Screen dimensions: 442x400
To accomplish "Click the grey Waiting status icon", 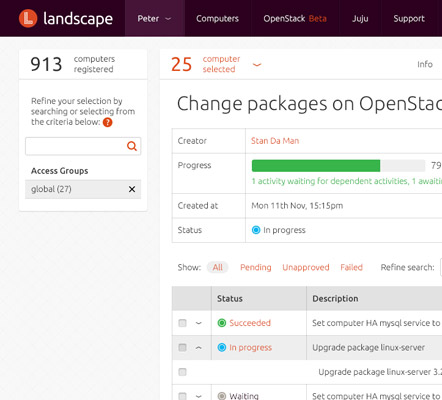I will point(222,396).
